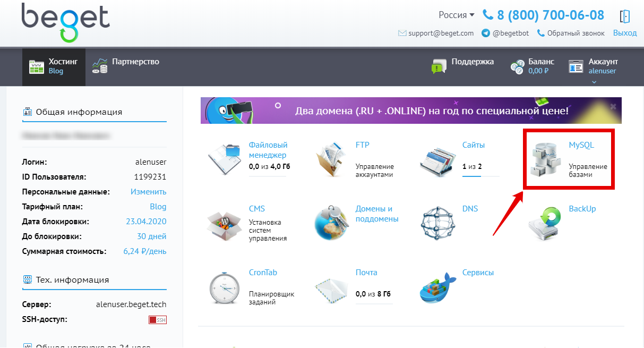Click the Account card icon

pos(576,66)
